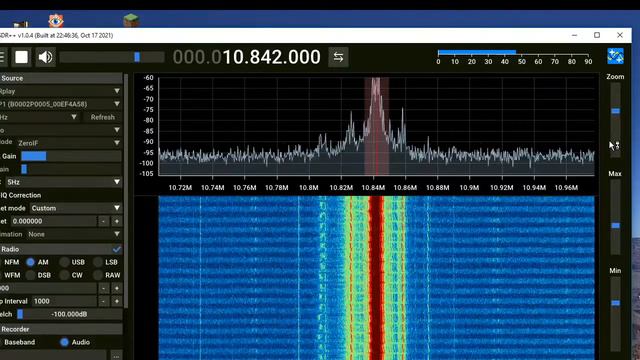
Task: Click the left panel vertical scrollbar
Action: (x=126, y=191)
